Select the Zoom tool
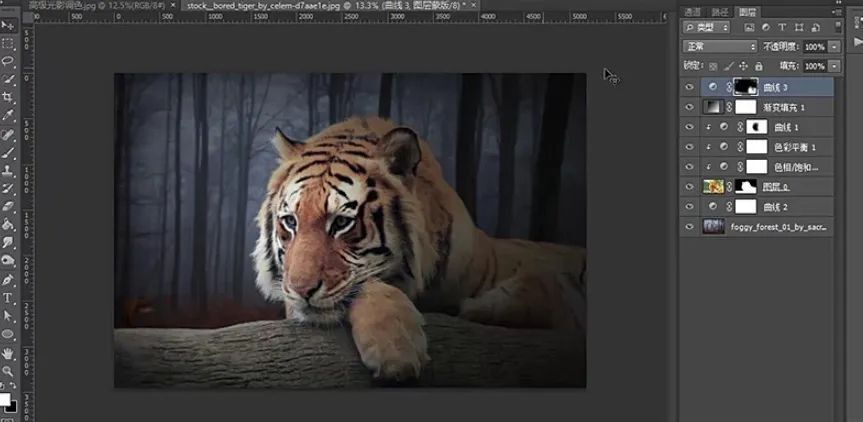 pyautogui.click(x=8, y=371)
